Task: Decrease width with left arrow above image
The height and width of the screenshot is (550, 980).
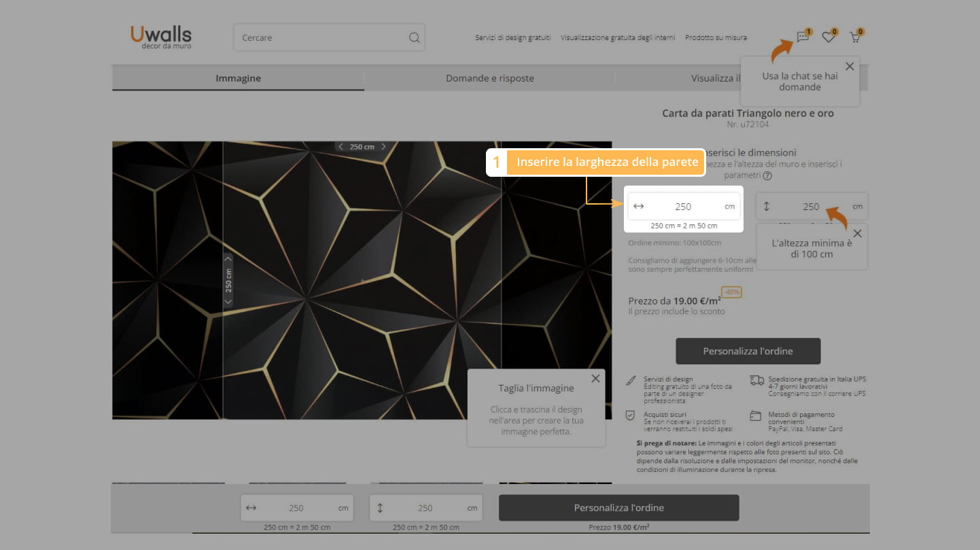Action: click(340, 147)
